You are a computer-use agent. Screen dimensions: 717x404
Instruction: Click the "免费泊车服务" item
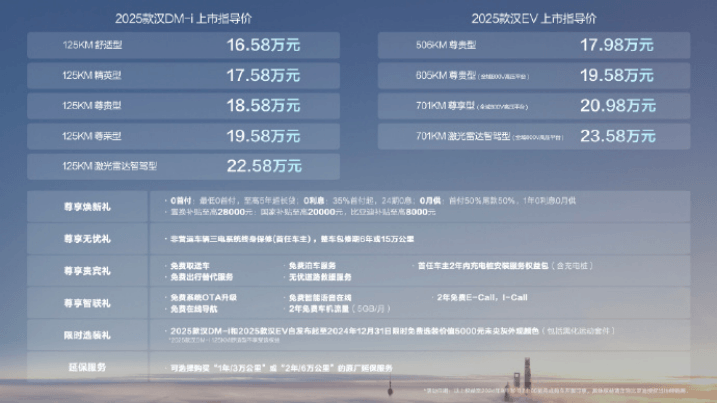312,266
